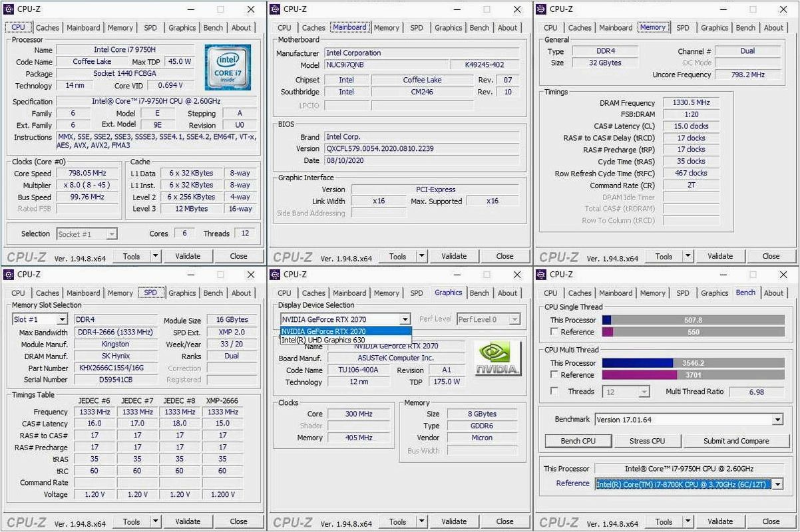Click CPU-Z title icon in CPU tab window
The height and width of the screenshot is (532, 800).
tap(9, 9)
